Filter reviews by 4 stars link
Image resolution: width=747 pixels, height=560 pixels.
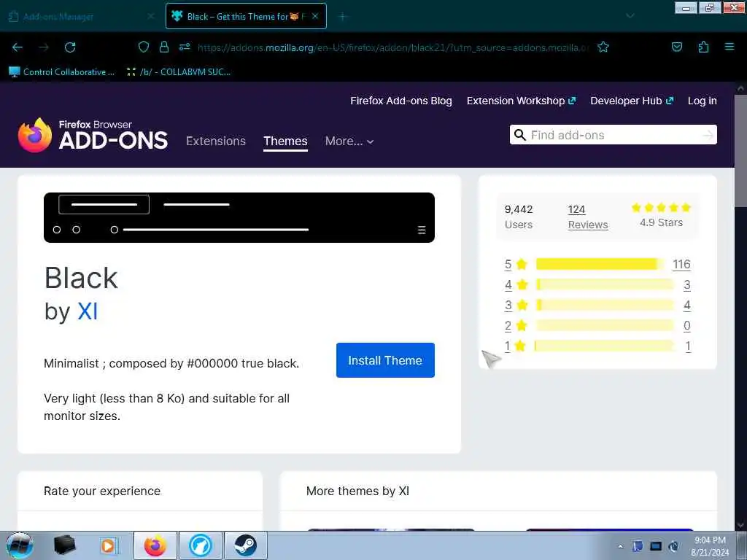pyautogui.click(x=508, y=285)
